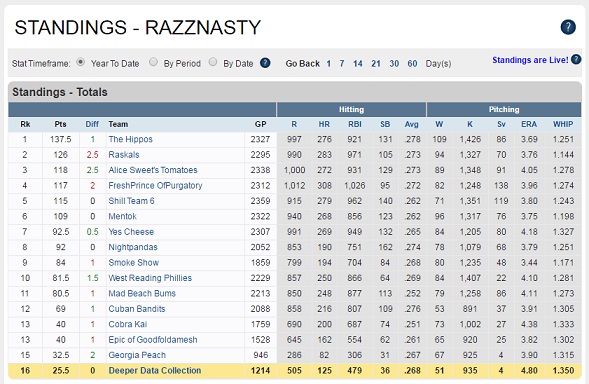Open Cuban Bandits team page
This screenshot has height=384, width=589.
[137, 309]
